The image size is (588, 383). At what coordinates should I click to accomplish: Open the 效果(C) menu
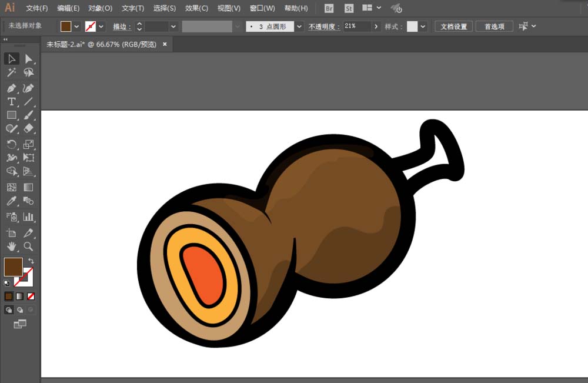click(196, 8)
